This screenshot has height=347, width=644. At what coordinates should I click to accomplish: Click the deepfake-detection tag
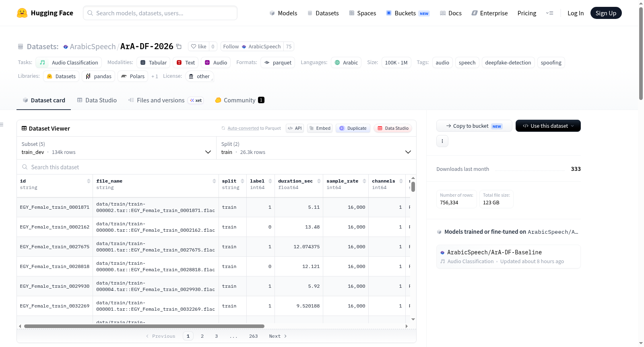[x=508, y=62]
